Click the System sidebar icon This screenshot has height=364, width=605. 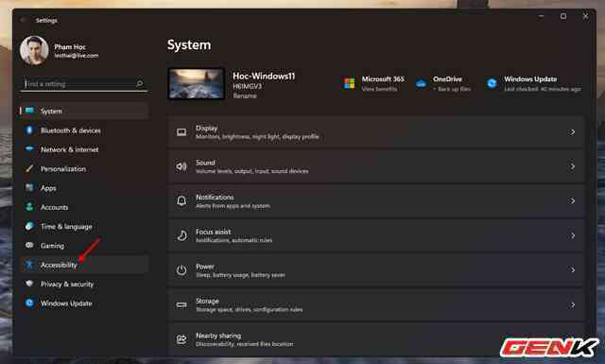[29, 111]
